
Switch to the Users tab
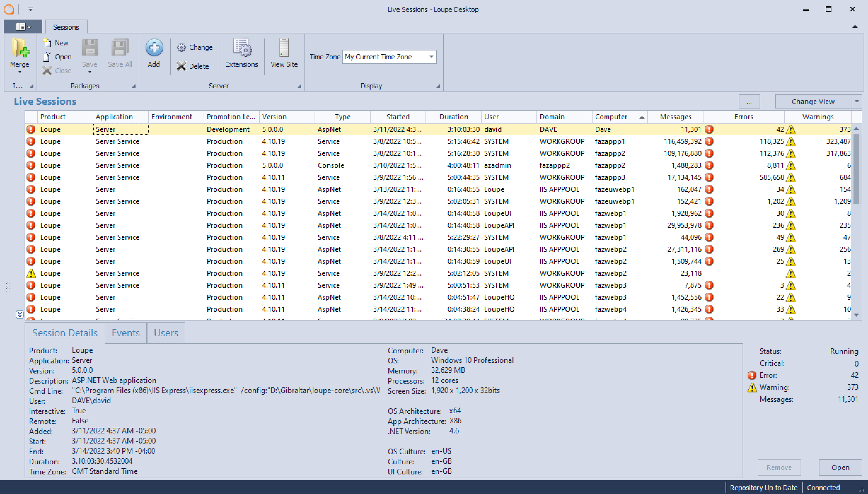pyautogui.click(x=166, y=333)
